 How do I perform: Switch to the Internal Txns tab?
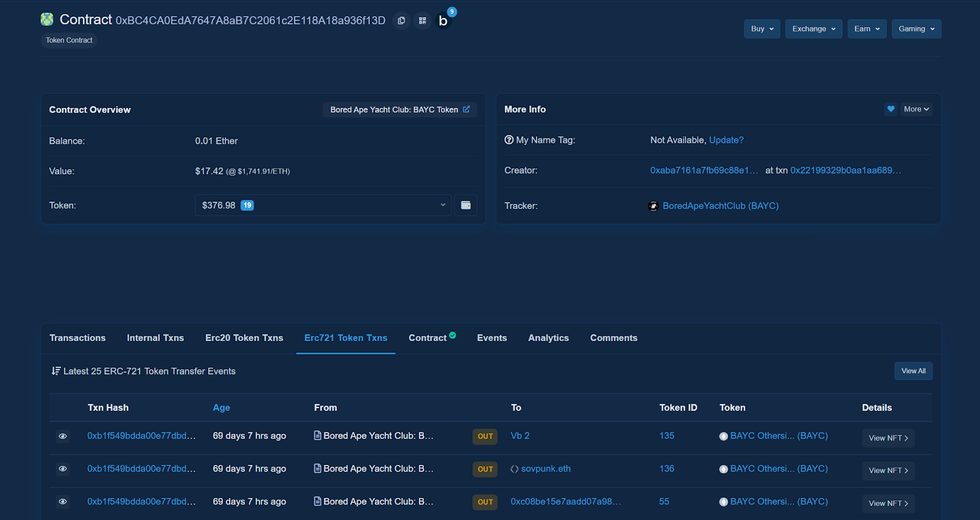click(x=156, y=338)
